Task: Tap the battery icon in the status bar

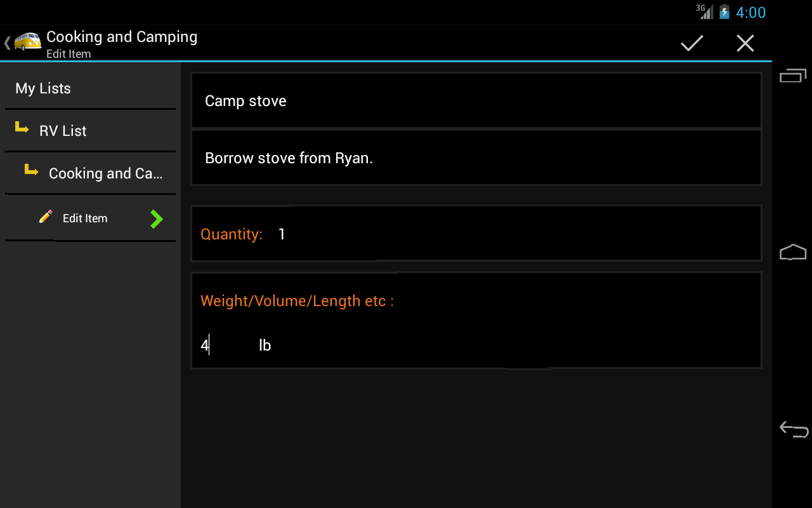Action: 725,11
